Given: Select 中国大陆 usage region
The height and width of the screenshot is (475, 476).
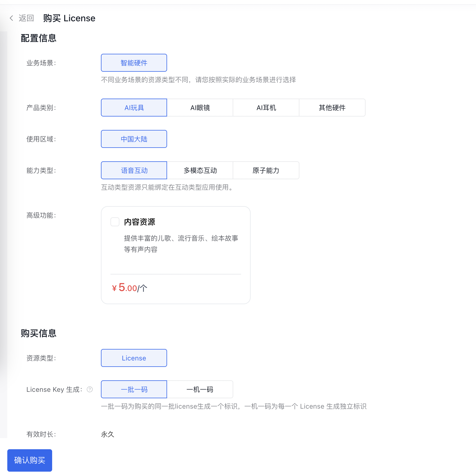Looking at the screenshot, I should click(134, 139).
